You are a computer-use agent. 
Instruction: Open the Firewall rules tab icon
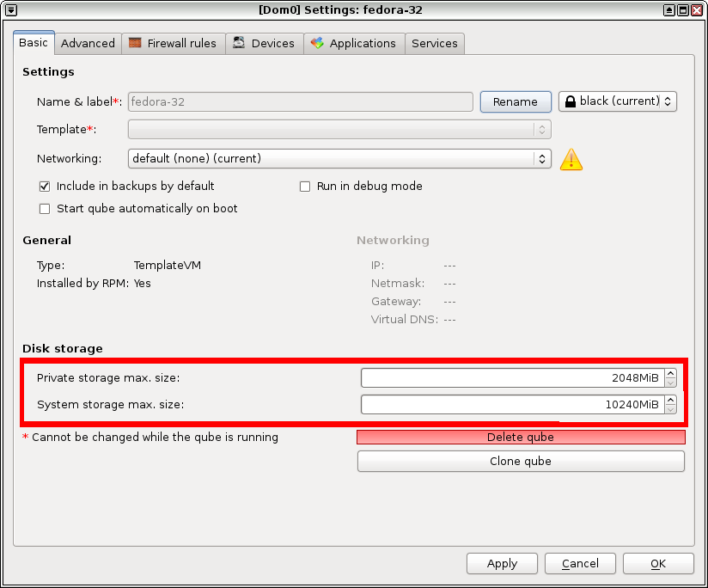point(135,42)
